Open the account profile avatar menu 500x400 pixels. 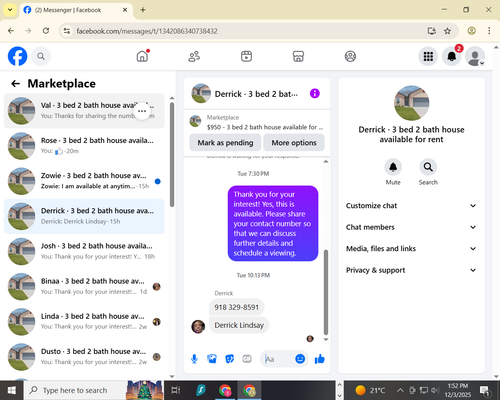point(475,56)
